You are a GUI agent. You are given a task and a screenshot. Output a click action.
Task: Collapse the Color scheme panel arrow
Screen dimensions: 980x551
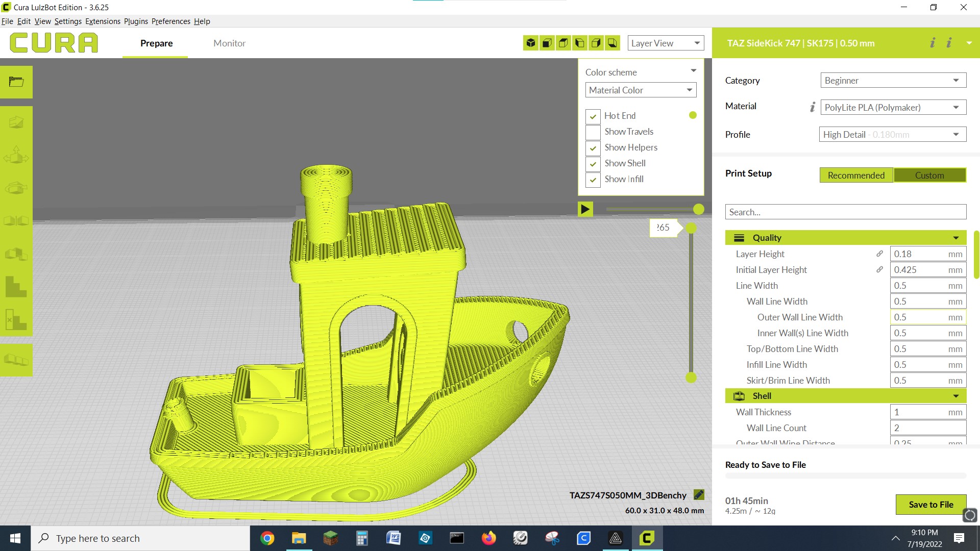click(x=693, y=70)
